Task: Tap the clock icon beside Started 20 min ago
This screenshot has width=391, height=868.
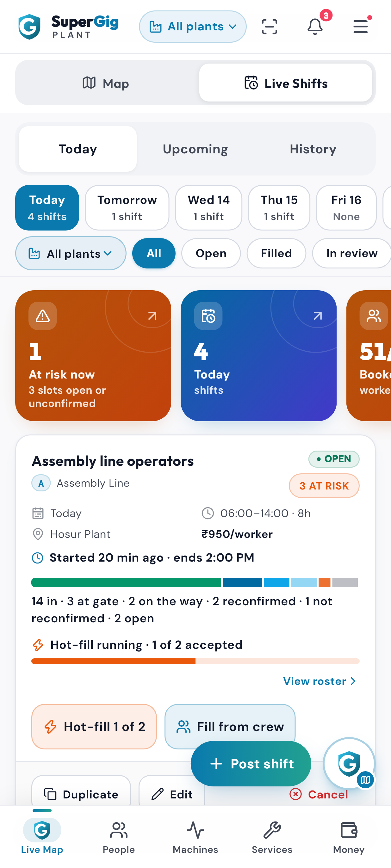Action: pos(37,558)
